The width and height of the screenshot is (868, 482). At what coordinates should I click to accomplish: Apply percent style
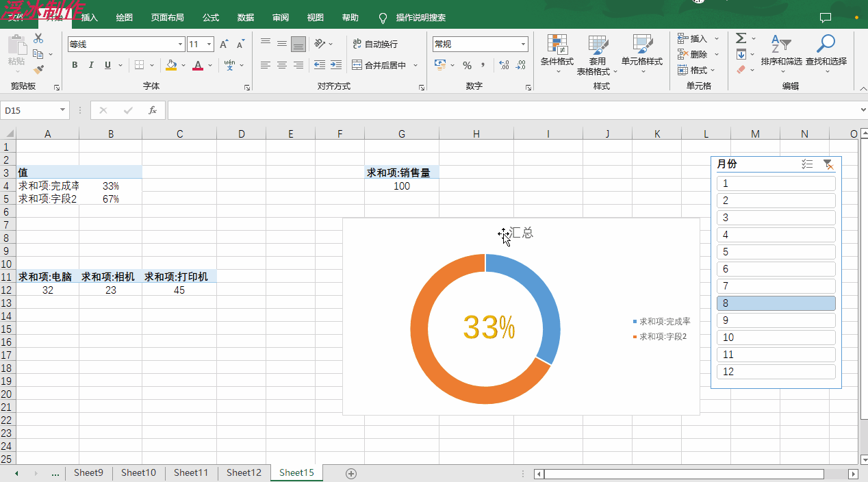click(467, 65)
